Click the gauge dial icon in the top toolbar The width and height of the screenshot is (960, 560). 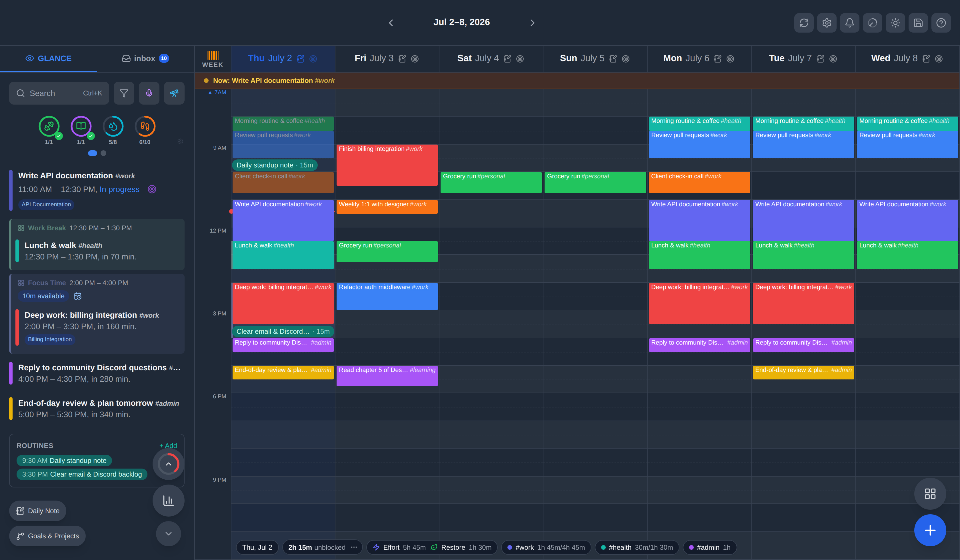pos(872,23)
